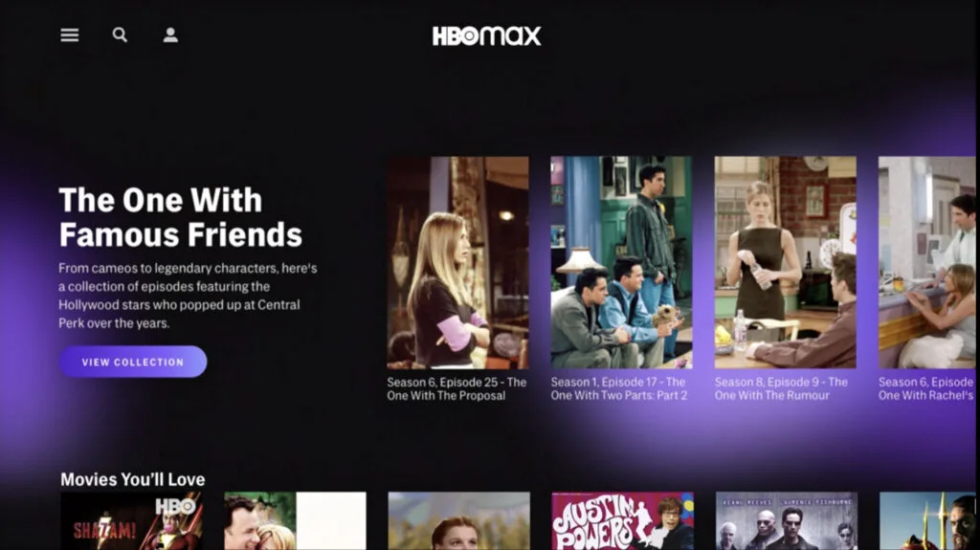980x550 pixels.
Task: Open the poster with the girl in a field
Action: tap(458, 521)
